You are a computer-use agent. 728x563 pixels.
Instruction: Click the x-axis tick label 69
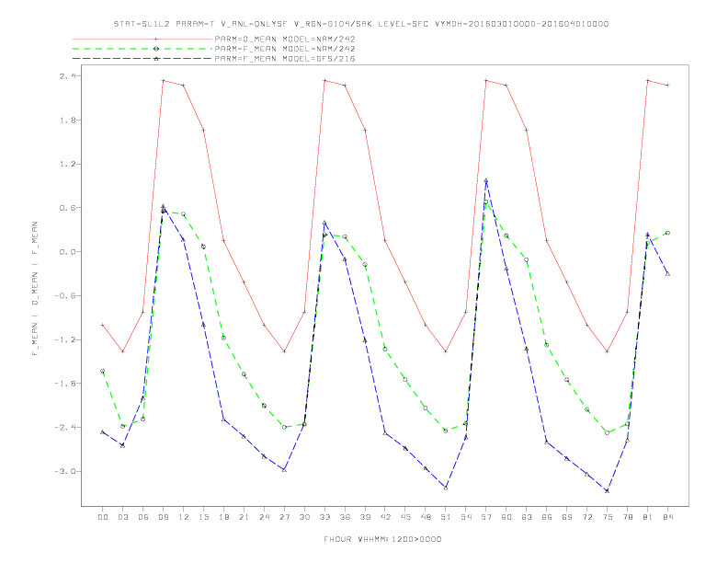point(567,517)
